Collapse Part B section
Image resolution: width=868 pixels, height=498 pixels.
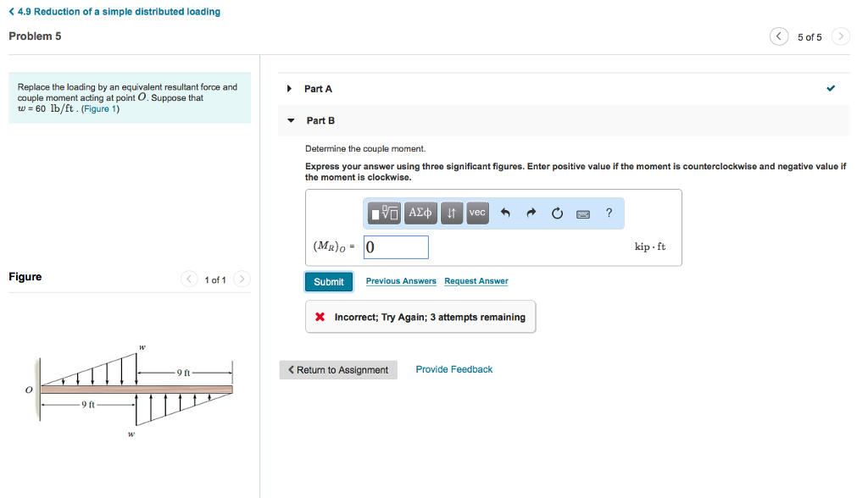coord(291,121)
